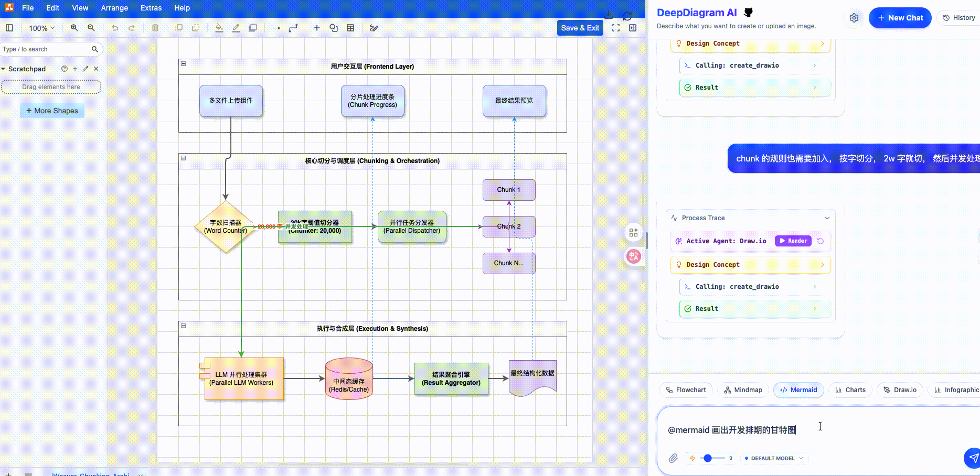Collapse the Frontend Layer swimlane container
980x476 pixels.
point(183,63)
